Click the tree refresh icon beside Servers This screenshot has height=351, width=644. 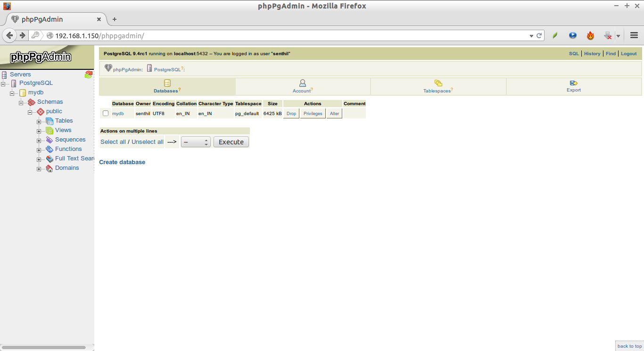pos(89,74)
